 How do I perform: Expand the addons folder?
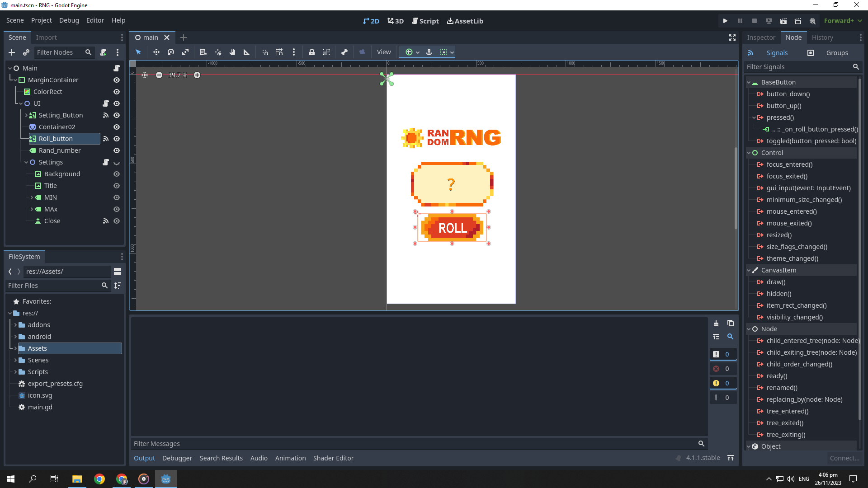pyautogui.click(x=15, y=325)
